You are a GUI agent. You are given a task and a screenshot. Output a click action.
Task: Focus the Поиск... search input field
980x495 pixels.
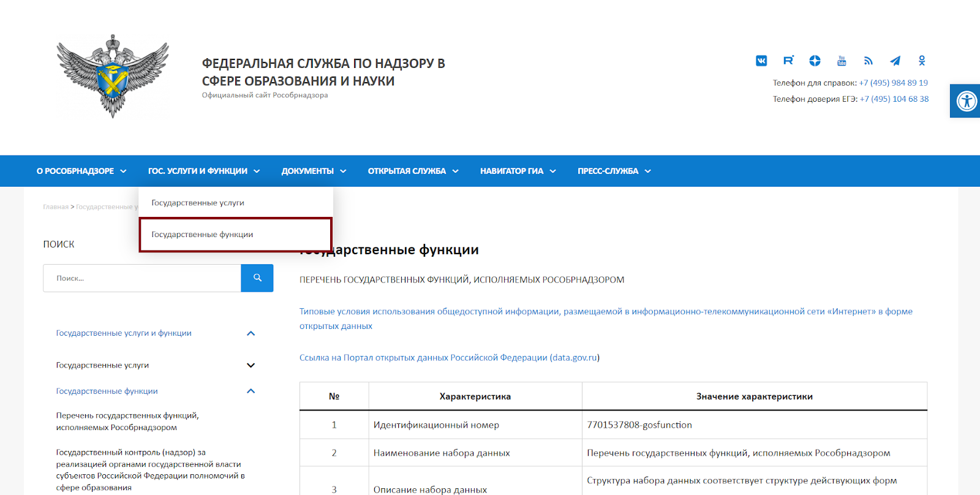coord(142,278)
